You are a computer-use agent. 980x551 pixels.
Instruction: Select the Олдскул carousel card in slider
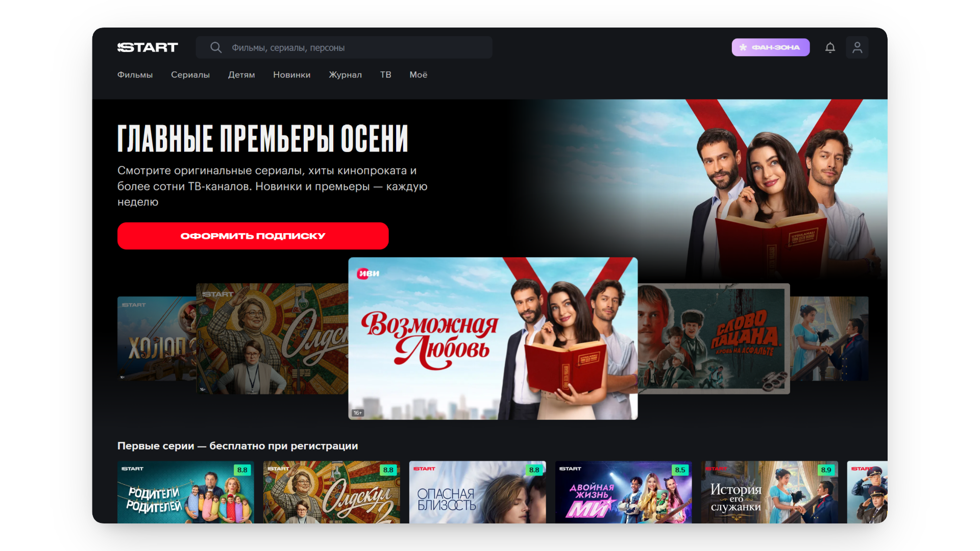pos(272,338)
